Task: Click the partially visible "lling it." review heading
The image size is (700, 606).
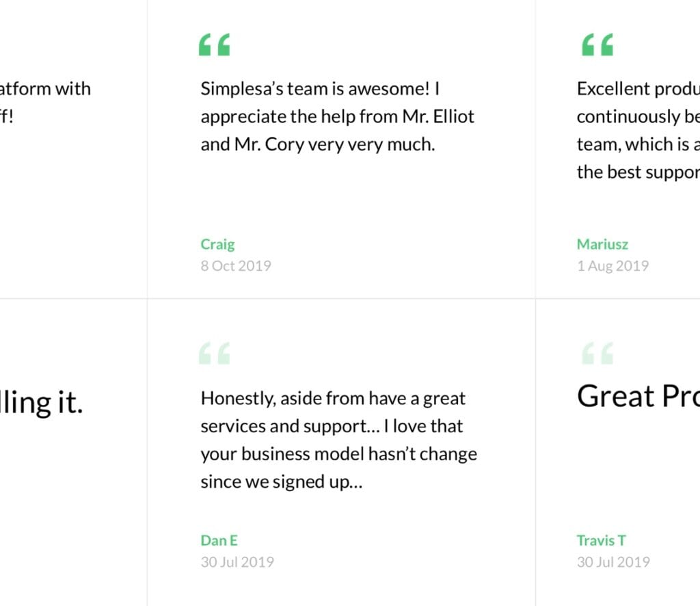Action: [x=42, y=402]
